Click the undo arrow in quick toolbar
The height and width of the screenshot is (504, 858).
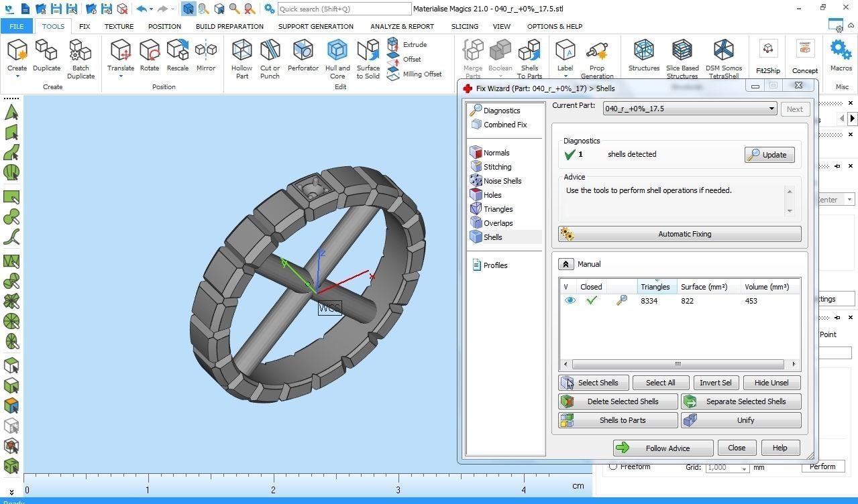tap(141, 9)
